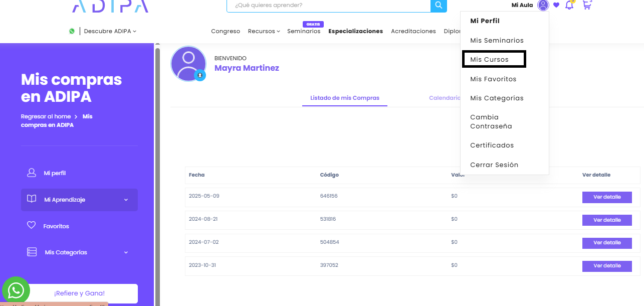This screenshot has width=644, height=306.
Task: Go to Seminarios in the navigation bar
Action: tap(304, 31)
